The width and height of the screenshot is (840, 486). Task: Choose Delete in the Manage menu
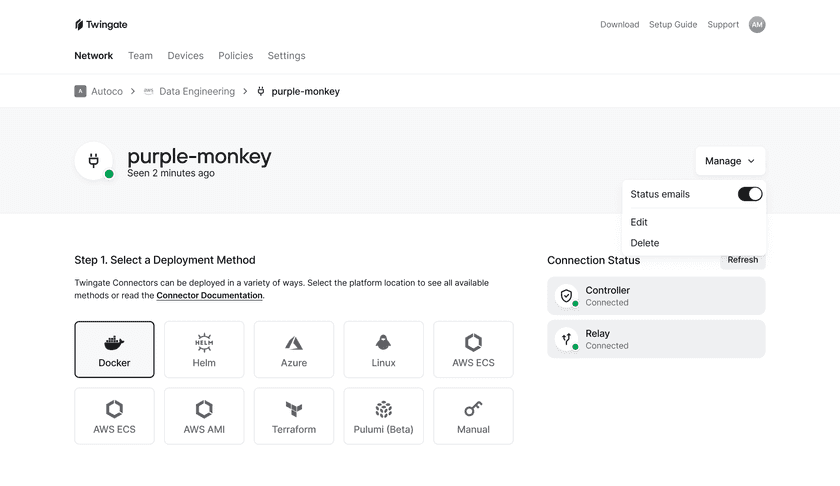click(x=644, y=243)
